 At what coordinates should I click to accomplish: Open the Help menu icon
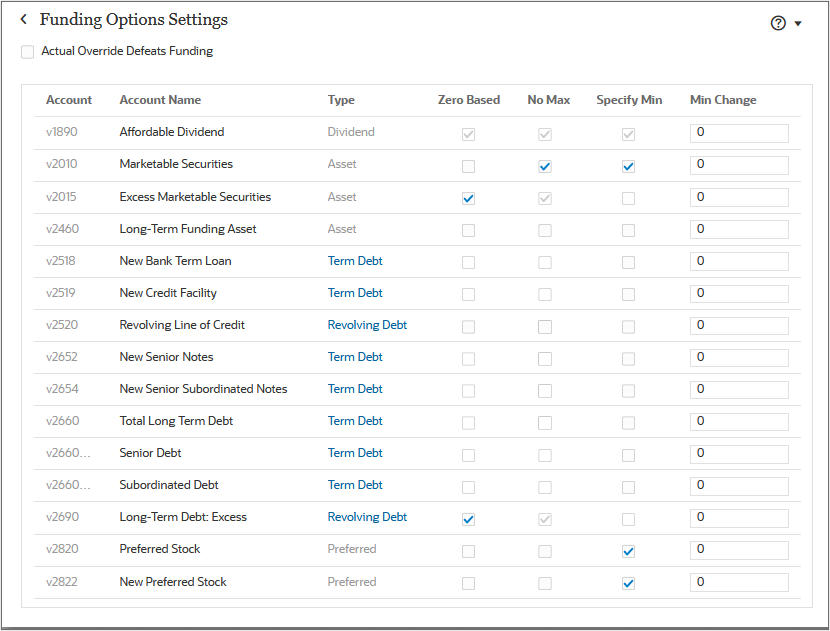(778, 22)
